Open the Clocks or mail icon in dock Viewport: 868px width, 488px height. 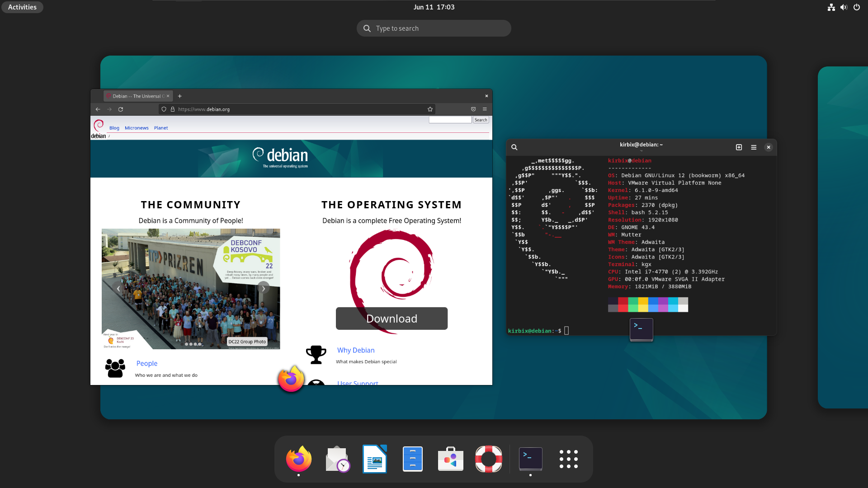337,459
